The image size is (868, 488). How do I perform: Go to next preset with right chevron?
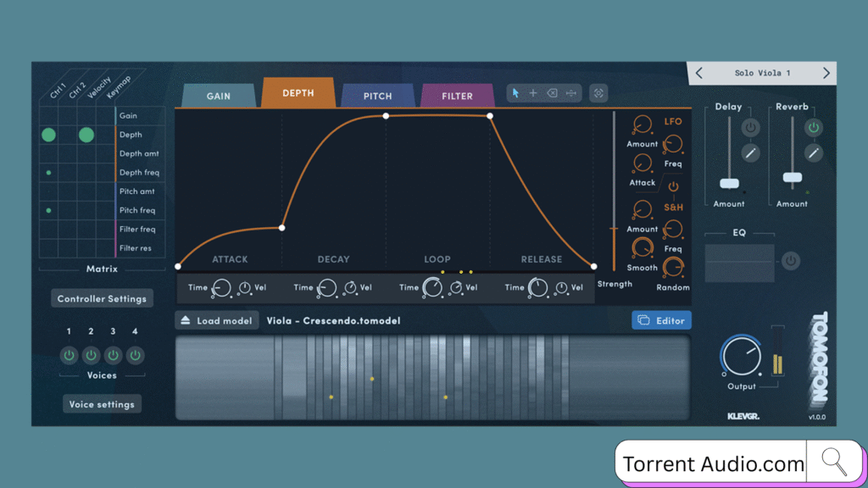(826, 74)
